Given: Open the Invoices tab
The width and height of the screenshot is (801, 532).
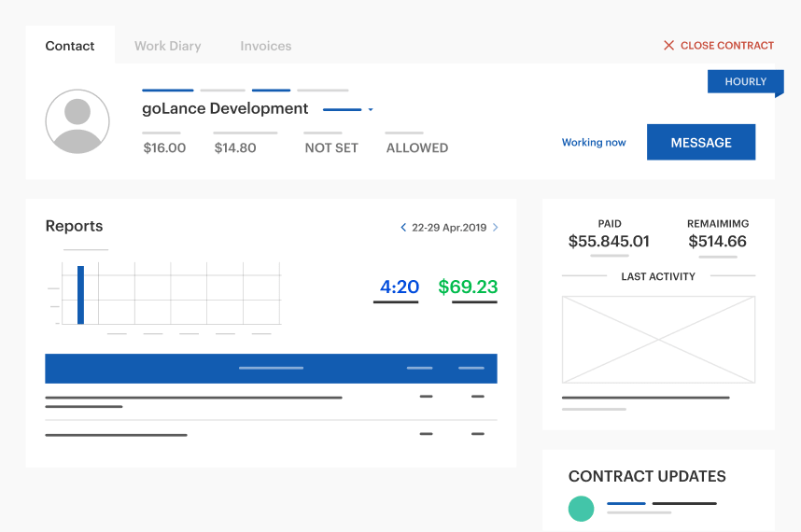Looking at the screenshot, I should [266, 46].
